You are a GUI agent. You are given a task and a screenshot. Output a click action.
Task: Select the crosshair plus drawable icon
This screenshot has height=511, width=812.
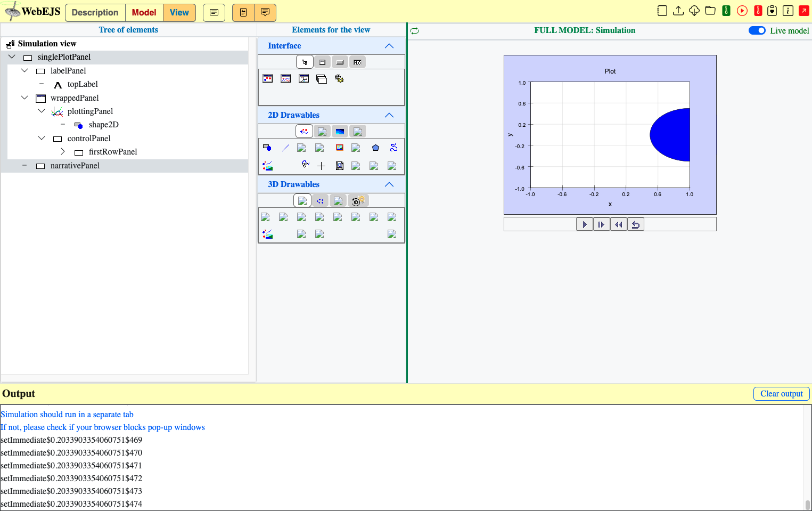321,166
